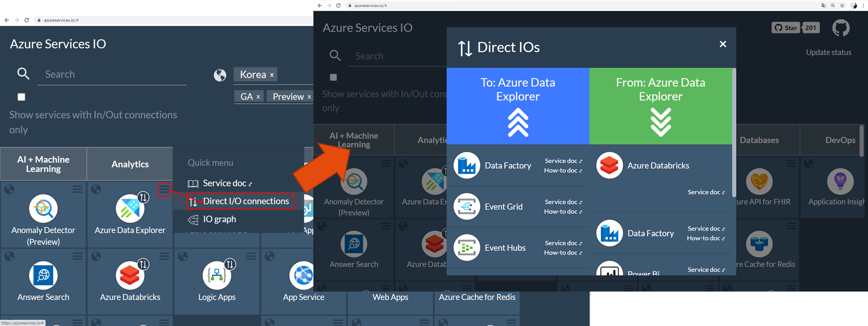Viewport: 868px width, 326px height.
Task: Open How-to doc link for To Data Factory
Action: [563, 170]
